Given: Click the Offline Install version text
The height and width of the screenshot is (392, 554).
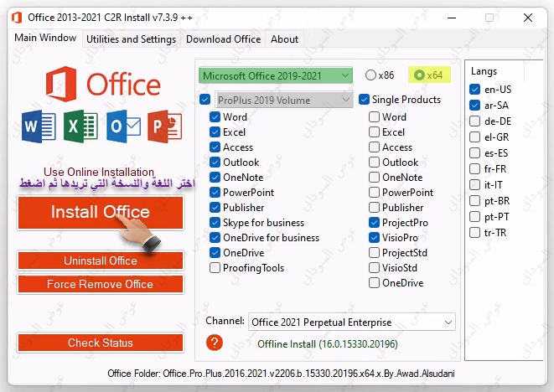Looking at the screenshot, I should [328, 344].
